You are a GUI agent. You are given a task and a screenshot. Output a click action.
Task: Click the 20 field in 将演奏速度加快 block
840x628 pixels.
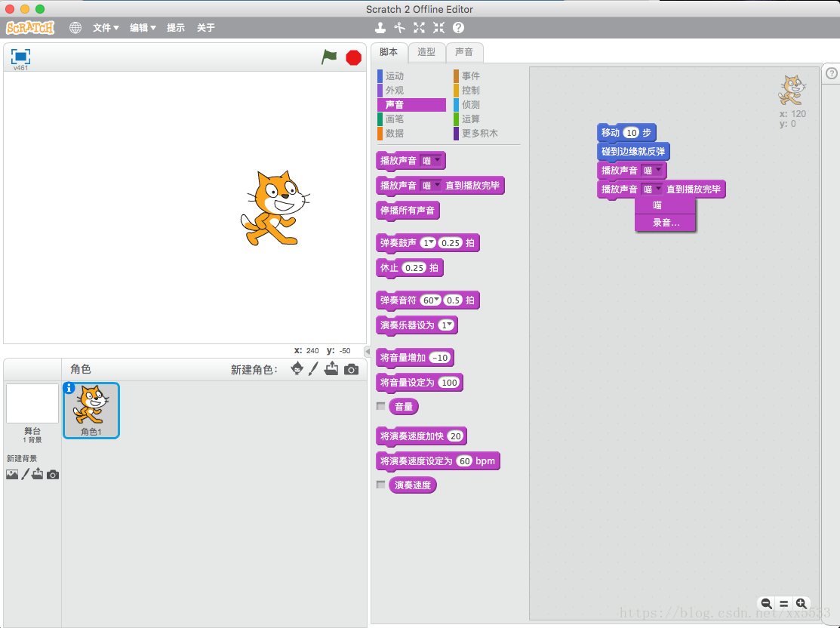click(x=455, y=436)
